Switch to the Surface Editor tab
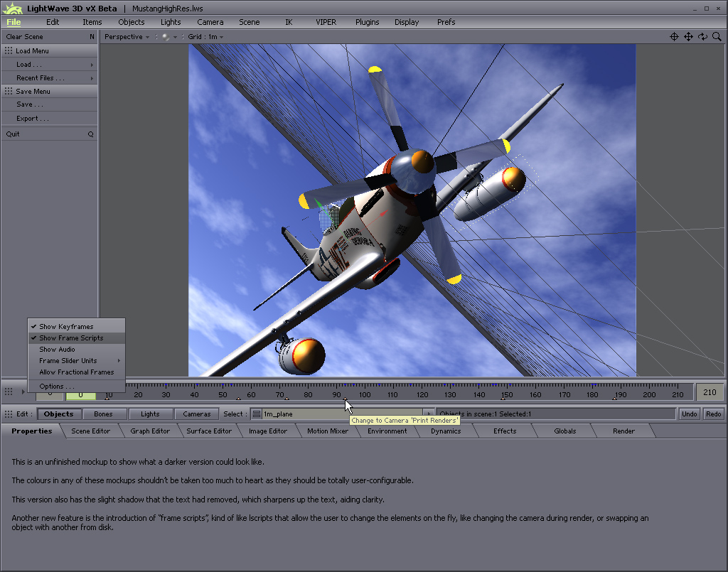This screenshot has height=572, width=728. pyautogui.click(x=209, y=431)
